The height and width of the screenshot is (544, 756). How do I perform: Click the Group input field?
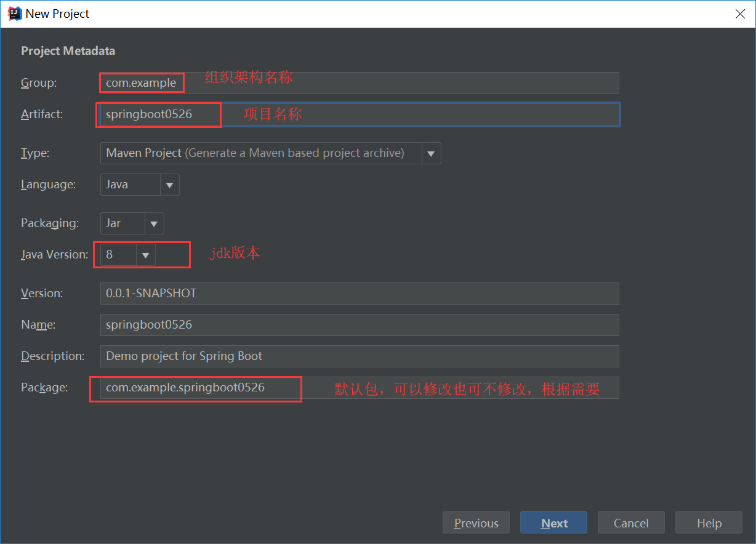(x=360, y=83)
